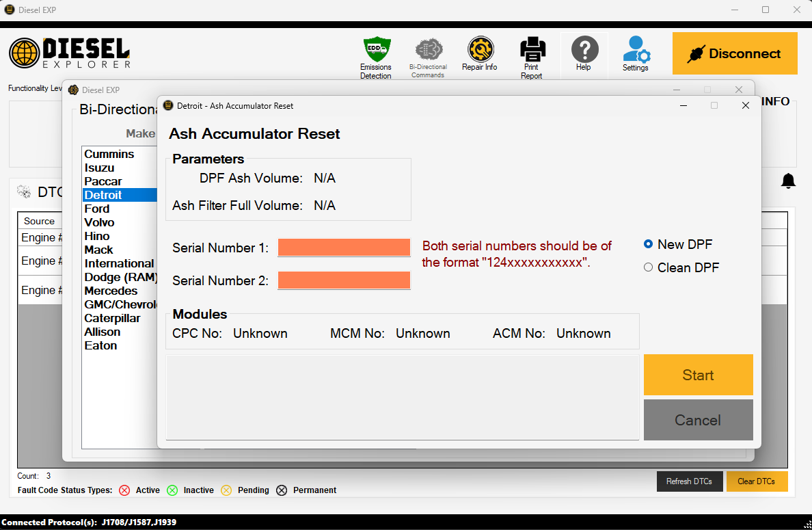The image size is (812, 530).
Task: Maximize the main Diesel EXP window
Action: 766,10
